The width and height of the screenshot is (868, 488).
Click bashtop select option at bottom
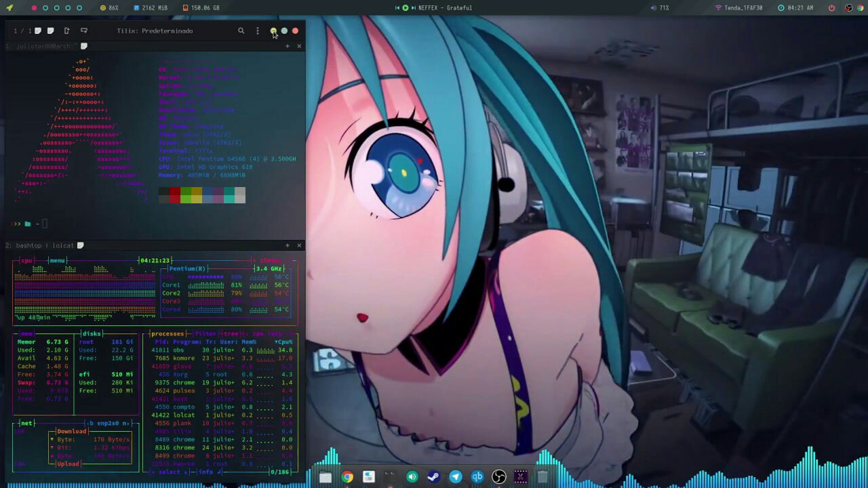pos(170,472)
